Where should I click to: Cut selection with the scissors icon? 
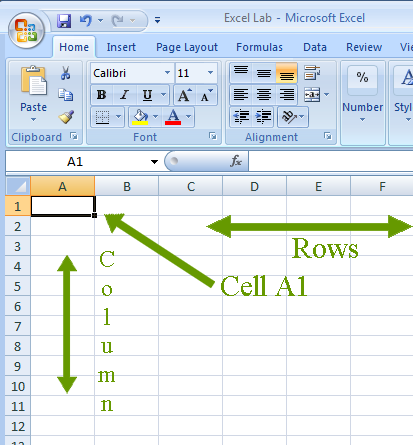(x=65, y=73)
